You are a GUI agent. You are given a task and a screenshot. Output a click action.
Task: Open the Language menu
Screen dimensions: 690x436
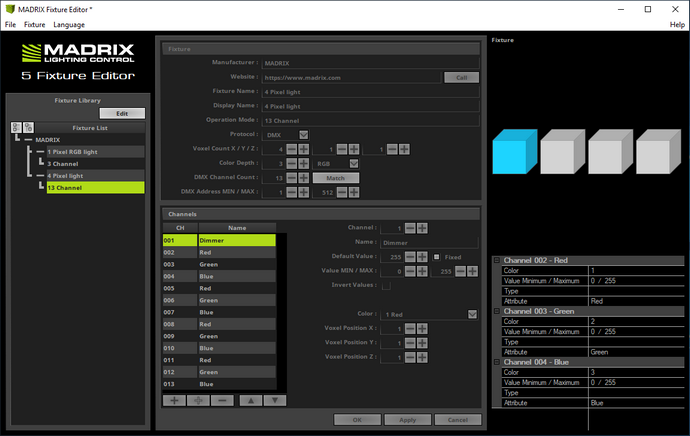[69, 25]
